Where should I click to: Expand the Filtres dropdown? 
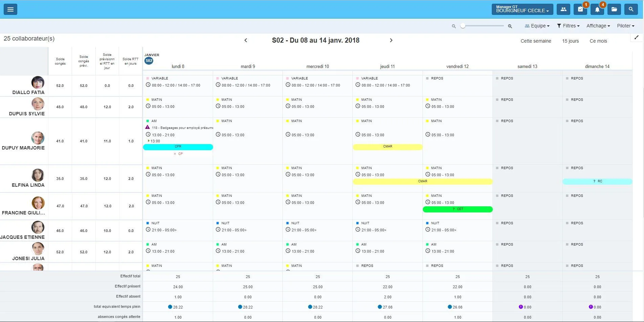coord(568,26)
